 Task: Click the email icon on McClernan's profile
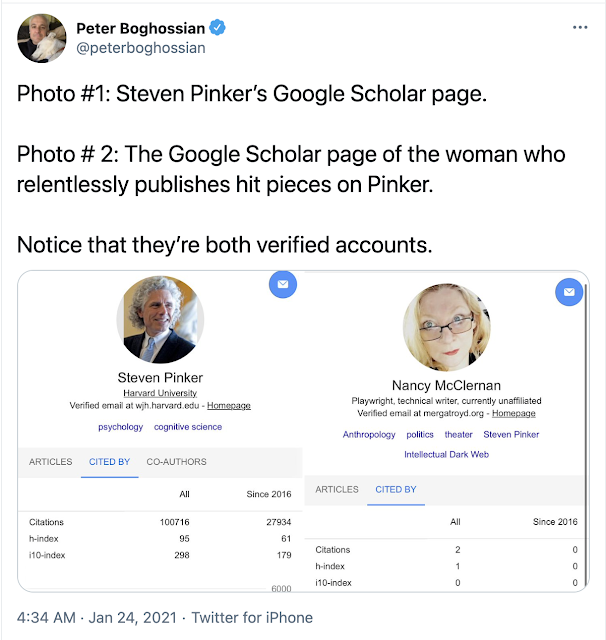tap(568, 292)
